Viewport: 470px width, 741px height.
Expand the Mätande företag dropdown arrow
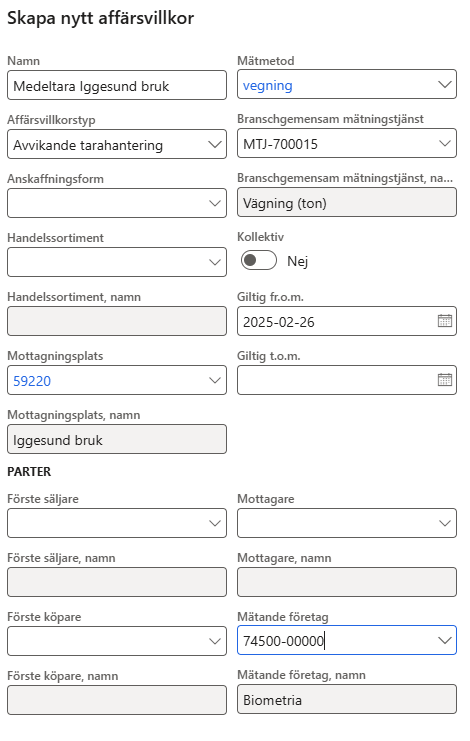pyautogui.click(x=444, y=641)
